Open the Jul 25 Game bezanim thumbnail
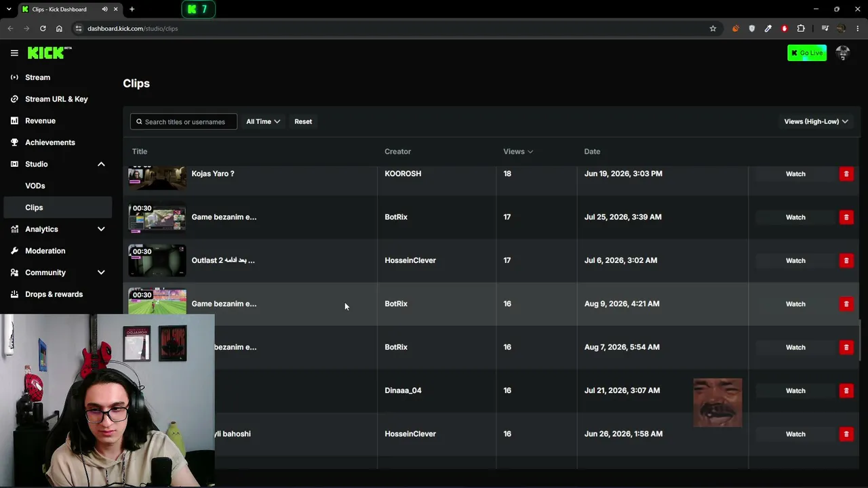868x488 pixels. [x=157, y=217]
